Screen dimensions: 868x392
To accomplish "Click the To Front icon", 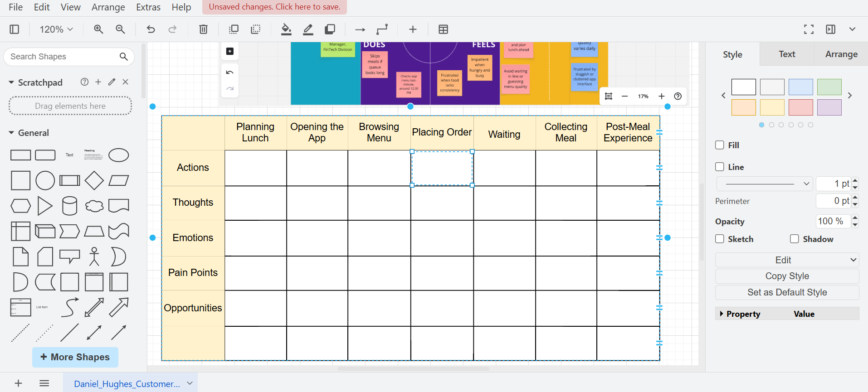I will (x=234, y=29).
